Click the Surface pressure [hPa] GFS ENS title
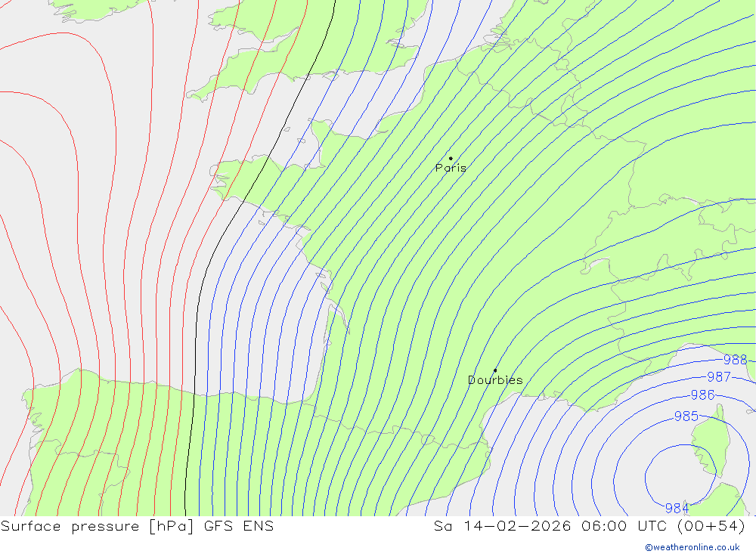The image size is (756, 554). (x=137, y=526)
